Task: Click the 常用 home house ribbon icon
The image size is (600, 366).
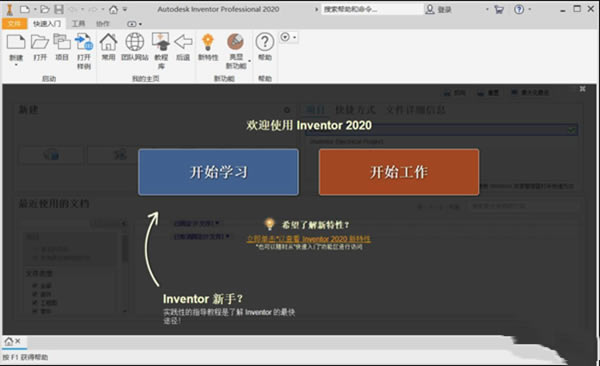Action: [x=109, y=42]
